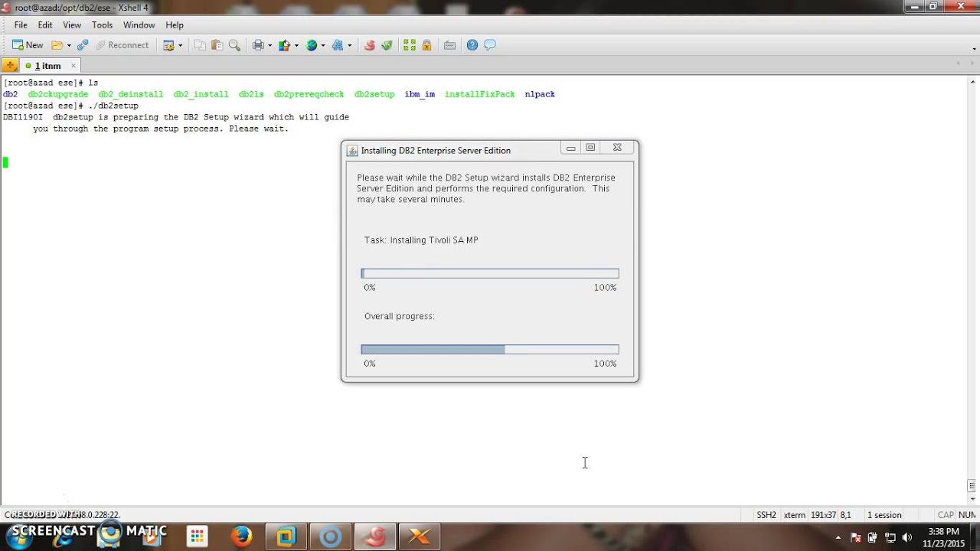Show hidden tray icons arrow
980x551 pixels.
[838, 537]
